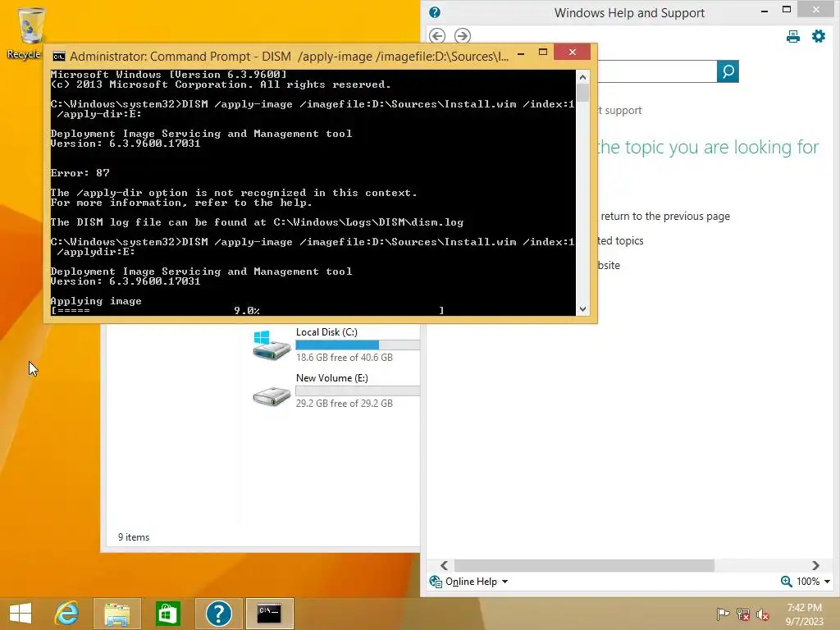Screen dimensions: 840x630
Task: Open Help and Support settings gear
Action: (x=819, y=36)
